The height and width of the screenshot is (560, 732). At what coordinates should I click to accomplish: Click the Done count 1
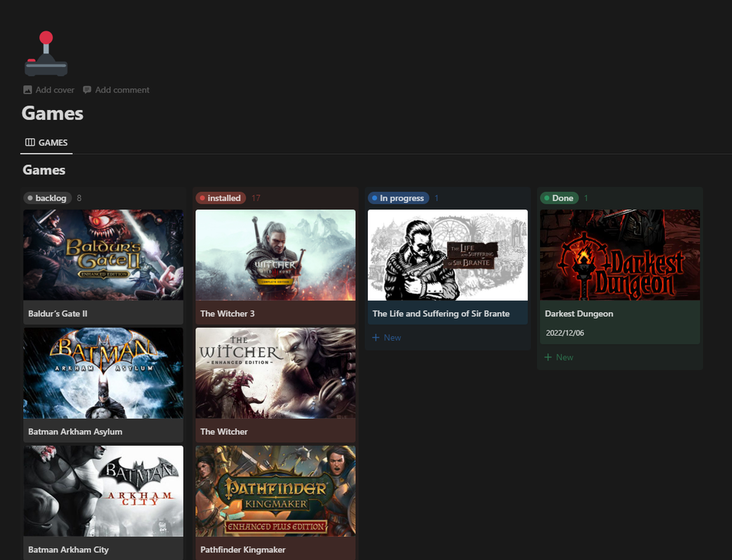tap(586, 198)
